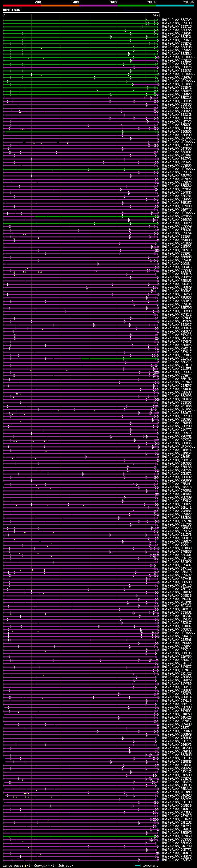Select the UniRef100_B6H141 label
This screenshot has height=868, width=197.
(x=177, y=507)
